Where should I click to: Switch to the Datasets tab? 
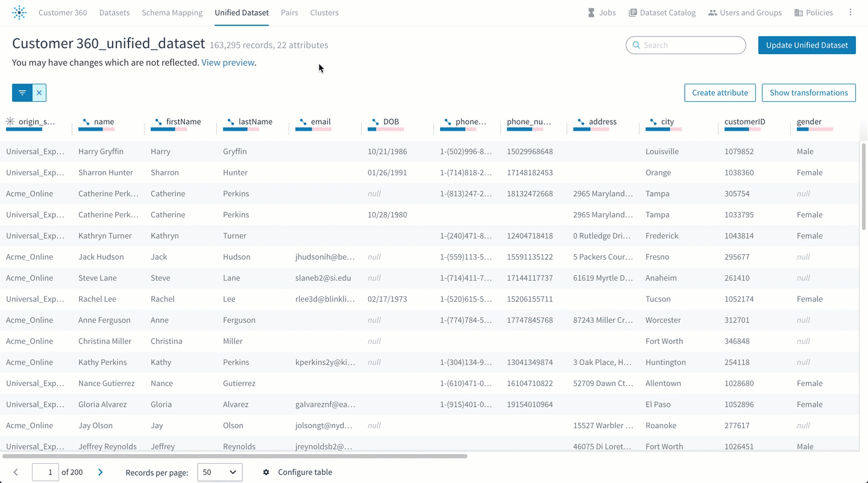115,13
